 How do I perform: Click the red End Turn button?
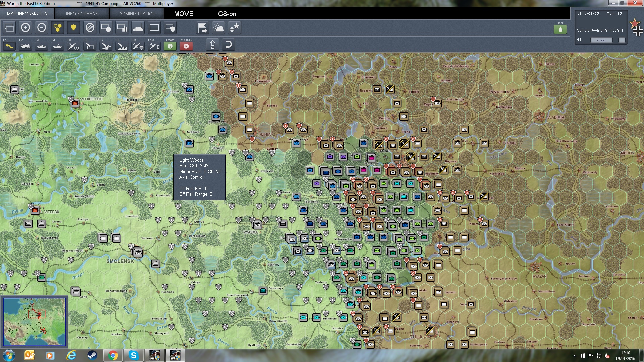pos(186,46)
